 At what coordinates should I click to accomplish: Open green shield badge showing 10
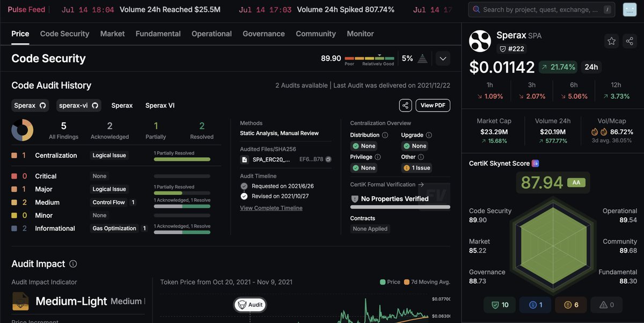click(x=500, y=305)
